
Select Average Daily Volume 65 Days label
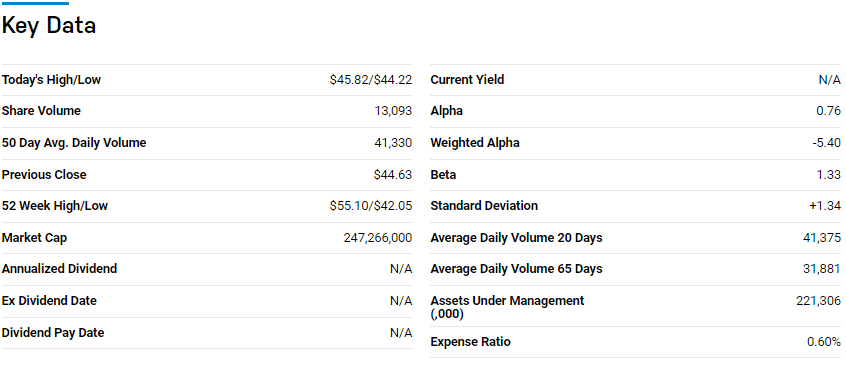516,269
